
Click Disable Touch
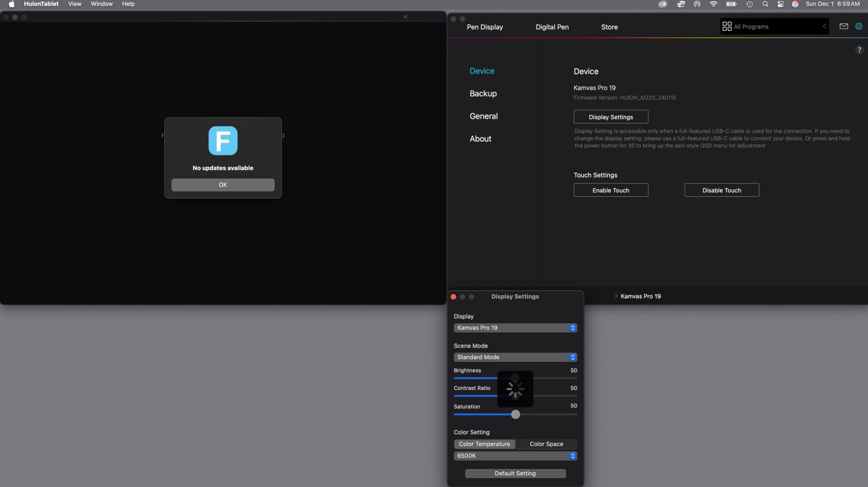pos(722,190)
